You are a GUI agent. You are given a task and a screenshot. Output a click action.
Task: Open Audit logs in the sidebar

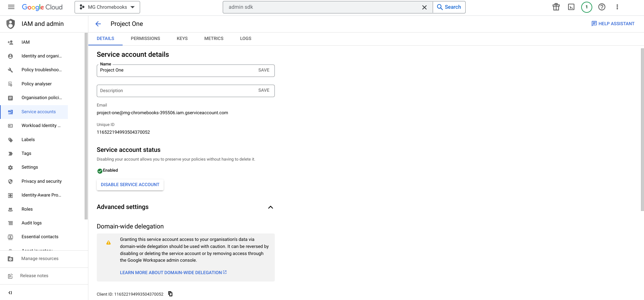coord(32,223)
